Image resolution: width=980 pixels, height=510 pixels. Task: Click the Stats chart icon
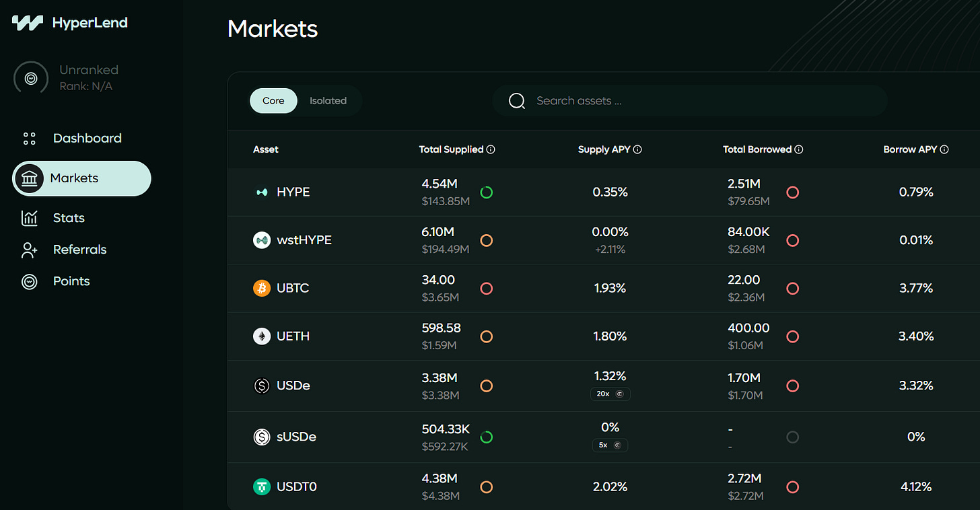click(x=29, y=218)
